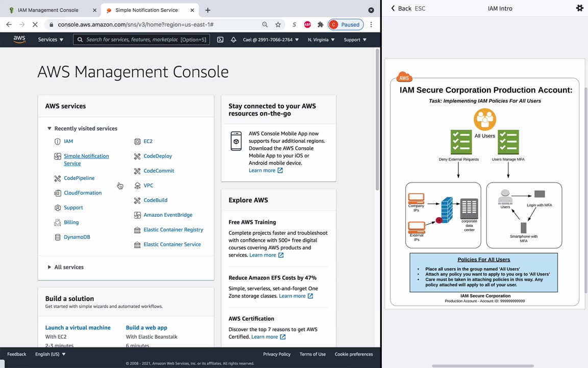Open Chrome three-dot menu

tap(371, 25)
